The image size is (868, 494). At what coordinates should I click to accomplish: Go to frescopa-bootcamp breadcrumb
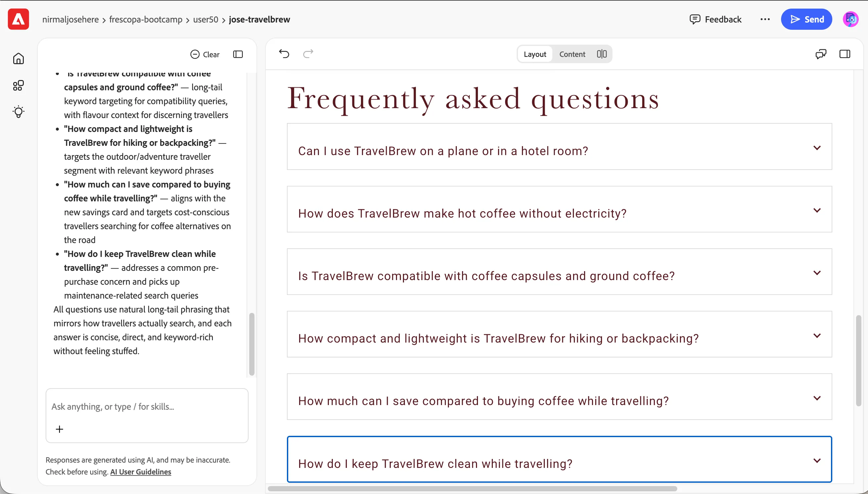pyautogui.click(x=146, y=19)
